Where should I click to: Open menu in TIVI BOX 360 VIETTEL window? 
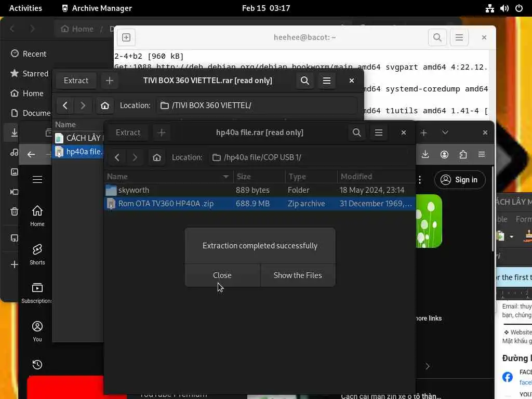point(327,81)
